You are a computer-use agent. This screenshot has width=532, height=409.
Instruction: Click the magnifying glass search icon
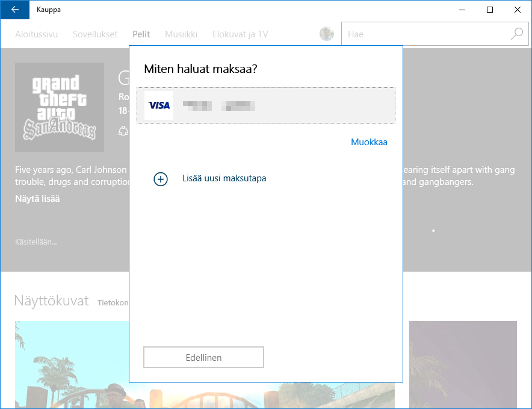tap(516, 34)
